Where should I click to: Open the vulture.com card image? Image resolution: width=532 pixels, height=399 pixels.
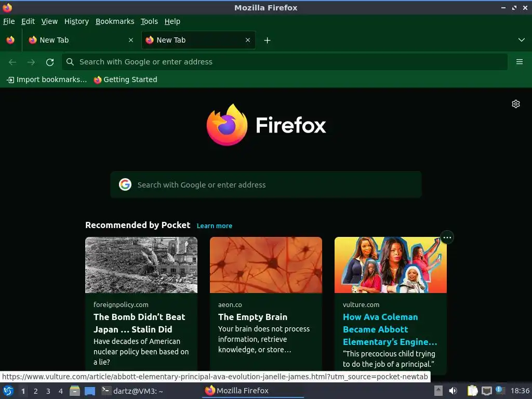click(391, 265)
